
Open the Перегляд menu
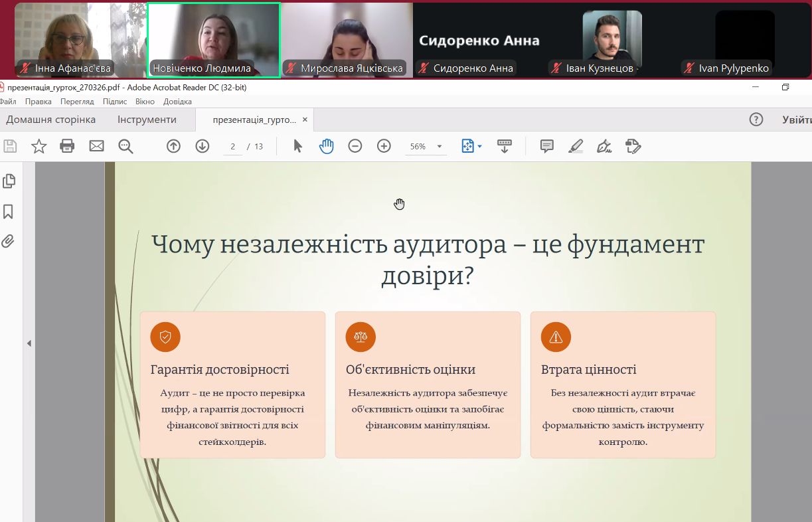pyautogui.click(x=77, y=102)
